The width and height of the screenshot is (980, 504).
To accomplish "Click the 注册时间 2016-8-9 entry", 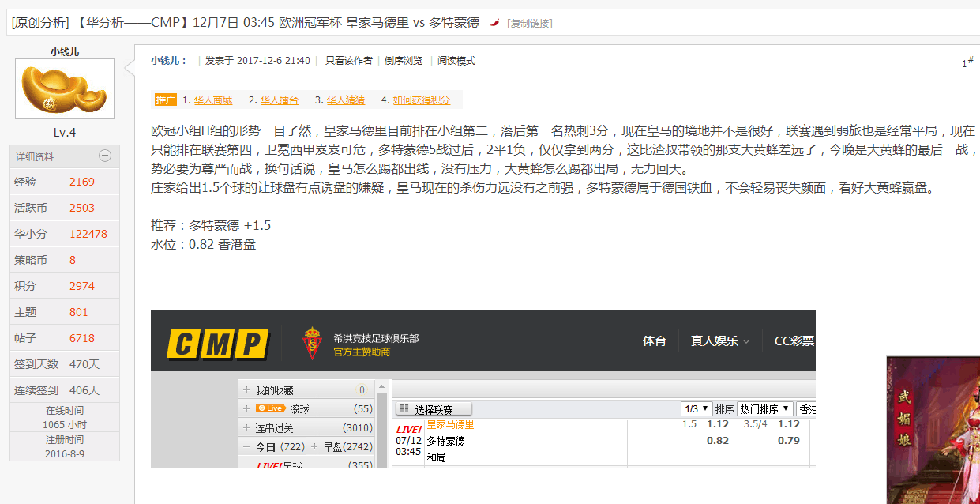I will (x=65, y=446).
